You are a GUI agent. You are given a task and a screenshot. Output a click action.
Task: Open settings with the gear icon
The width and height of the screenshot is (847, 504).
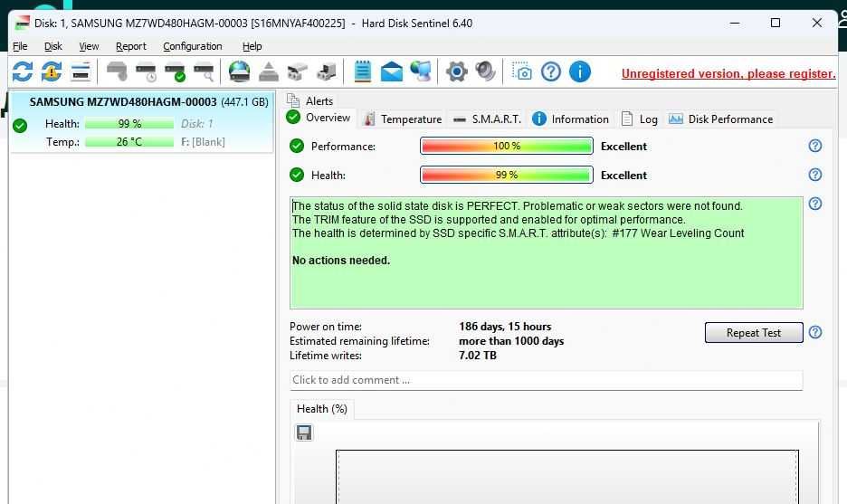(456, 71)
